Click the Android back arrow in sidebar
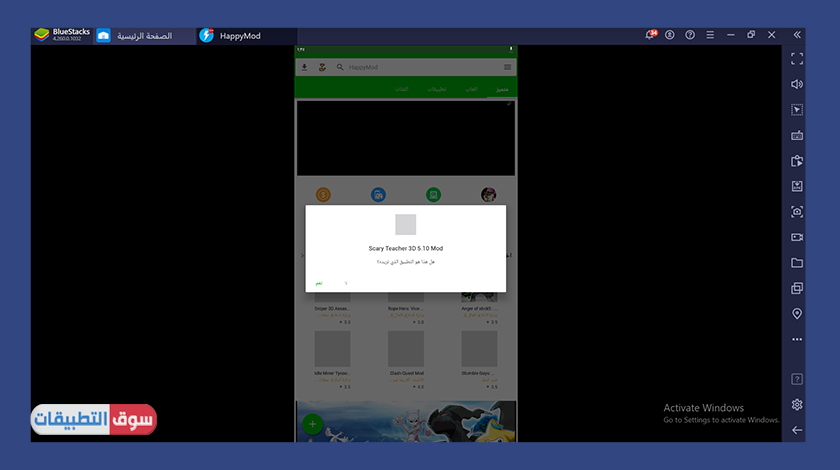Screen dimensions: 840x470 797,430
